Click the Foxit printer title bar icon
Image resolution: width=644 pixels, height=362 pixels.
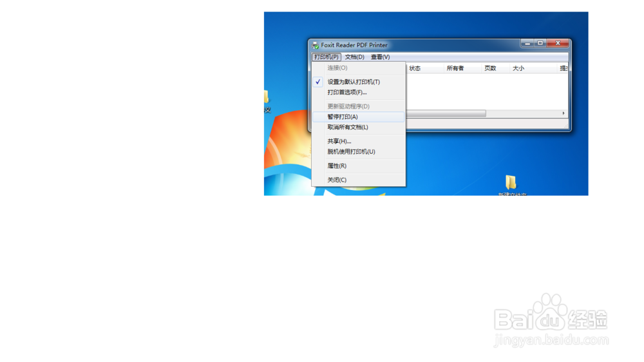pos(315,45)
